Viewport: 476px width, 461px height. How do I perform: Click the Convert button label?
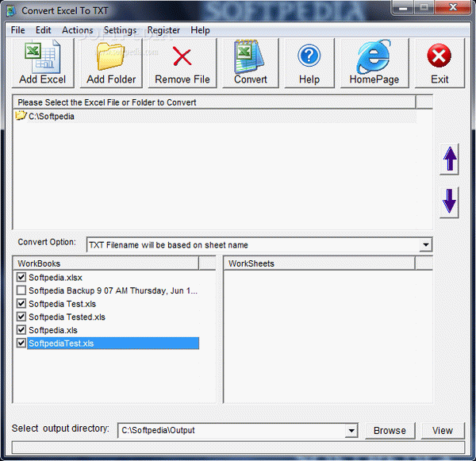click(x=251, y=79)
